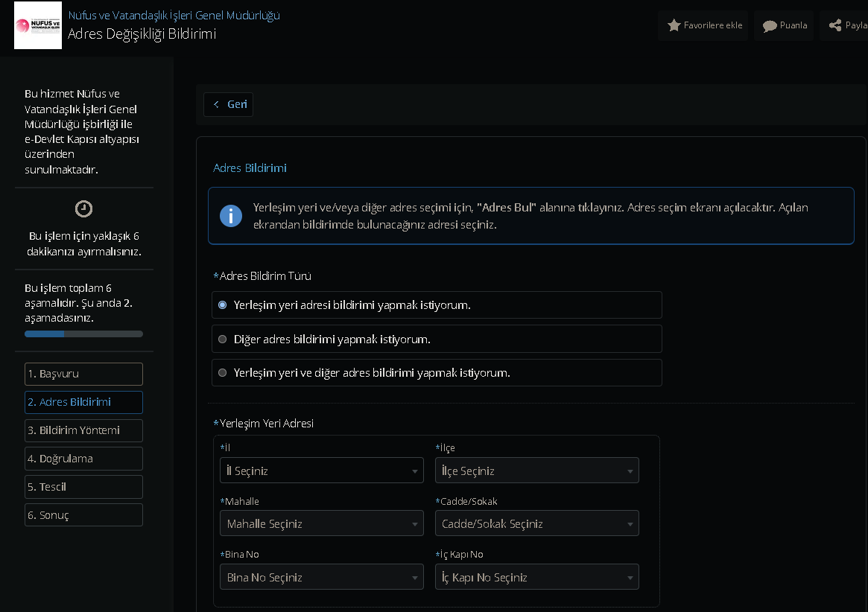Click the step progress bar in sidebar
Viewport: 868px width, 612px height.
point(83,334)
